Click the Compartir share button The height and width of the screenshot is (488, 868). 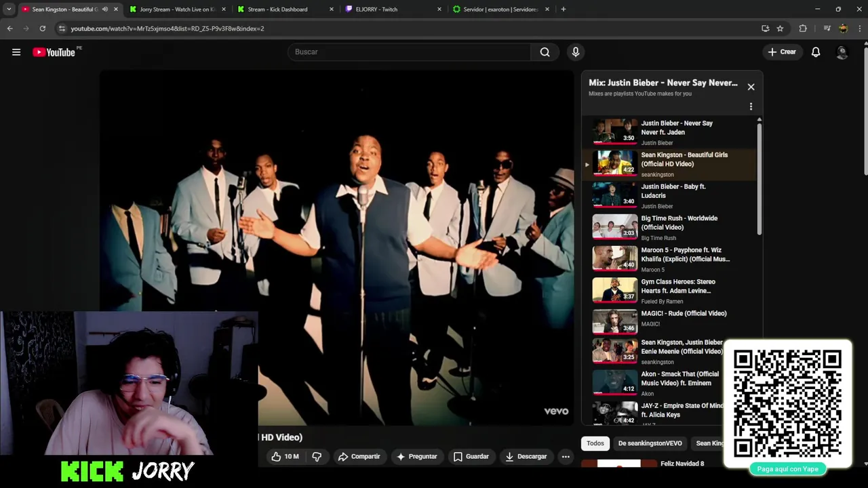tap(359, 457)
